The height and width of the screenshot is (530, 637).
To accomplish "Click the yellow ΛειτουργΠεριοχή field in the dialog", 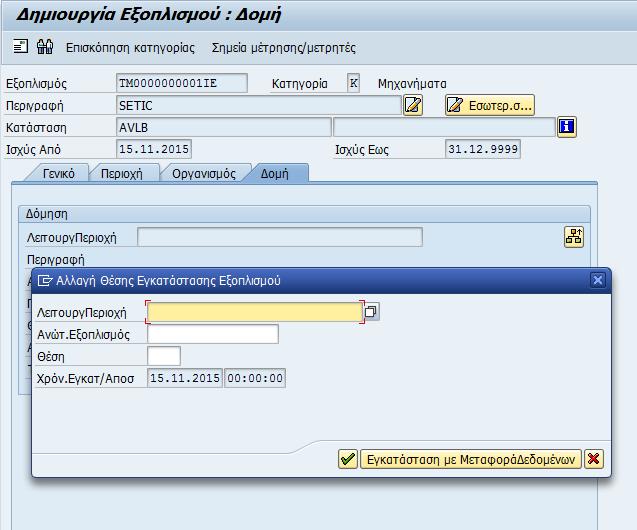I will click(255, 312).
